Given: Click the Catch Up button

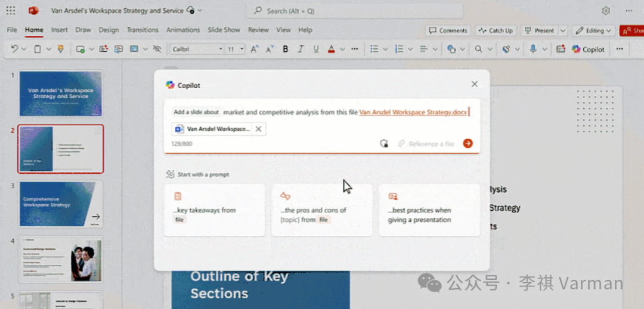Looking at the screenshot, I should (x=496, y=31).
